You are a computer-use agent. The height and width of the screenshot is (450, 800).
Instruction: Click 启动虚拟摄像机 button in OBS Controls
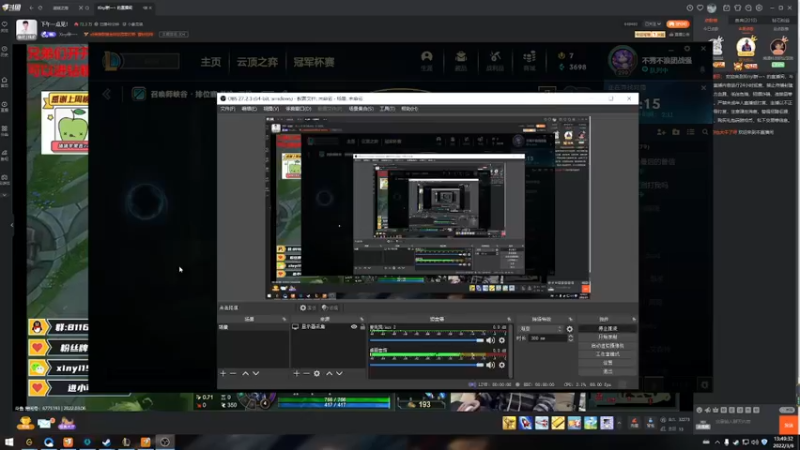(x=608, y=345)
